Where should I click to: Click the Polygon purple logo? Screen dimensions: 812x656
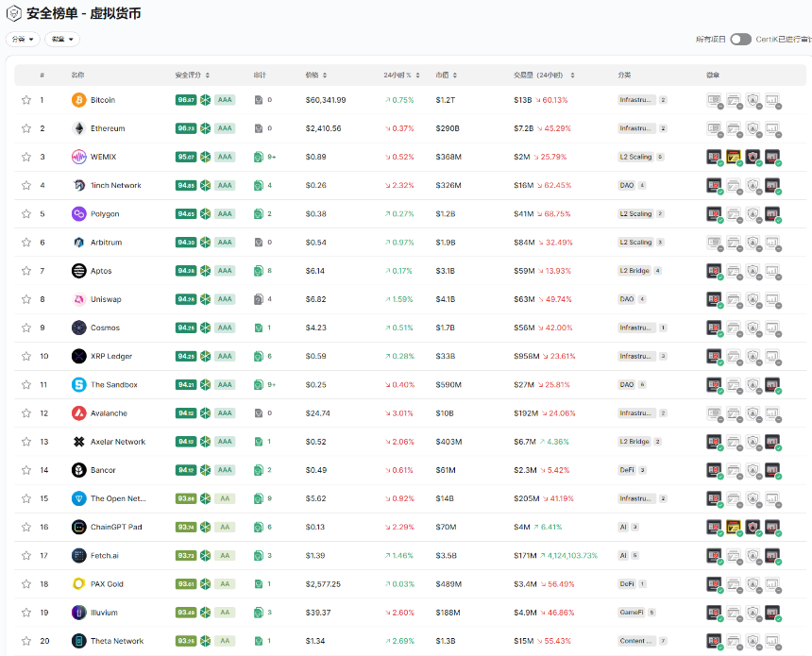tap(78, 214)
